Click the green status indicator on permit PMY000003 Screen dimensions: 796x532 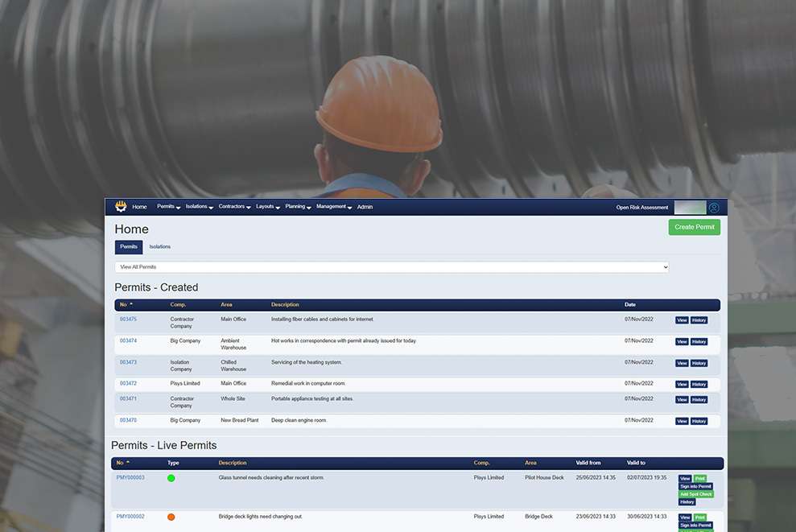click(x=171, y=477)
